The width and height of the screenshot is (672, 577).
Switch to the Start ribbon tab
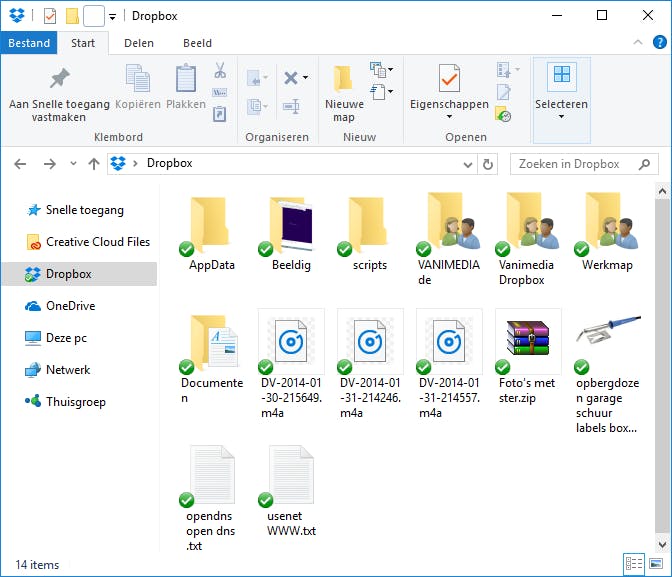(x=83, y=43)
